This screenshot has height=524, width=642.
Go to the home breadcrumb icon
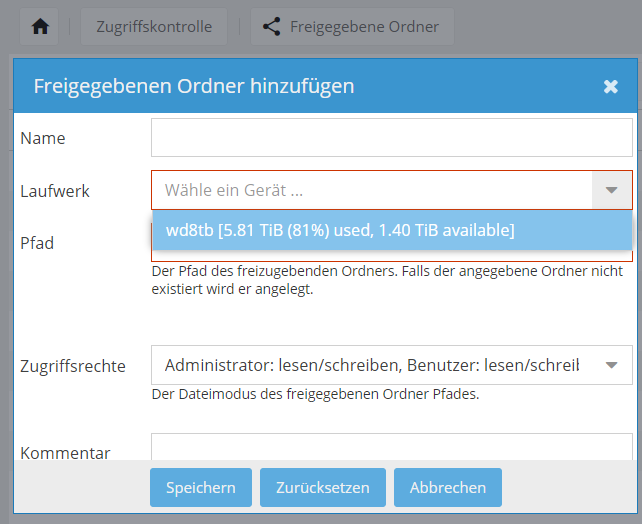point(40,27)
